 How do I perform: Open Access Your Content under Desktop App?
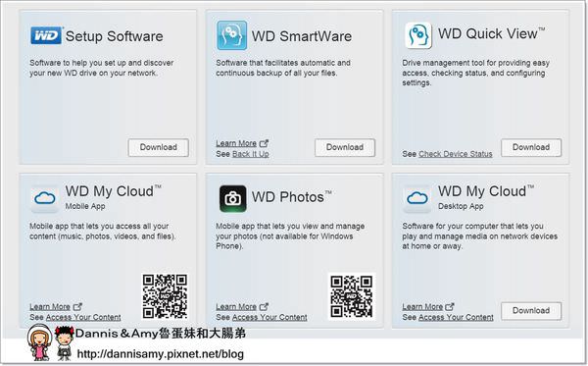click(456, 318)
